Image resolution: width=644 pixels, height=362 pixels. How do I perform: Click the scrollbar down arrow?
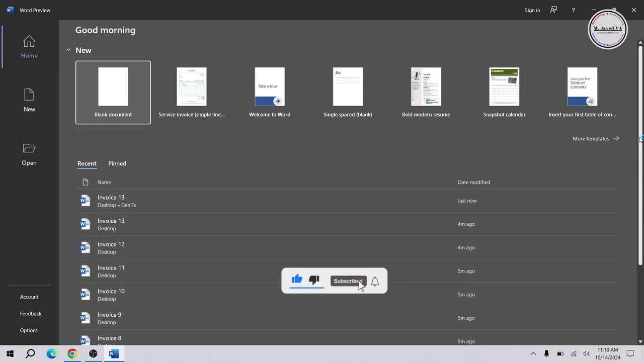tap(640, 341)
